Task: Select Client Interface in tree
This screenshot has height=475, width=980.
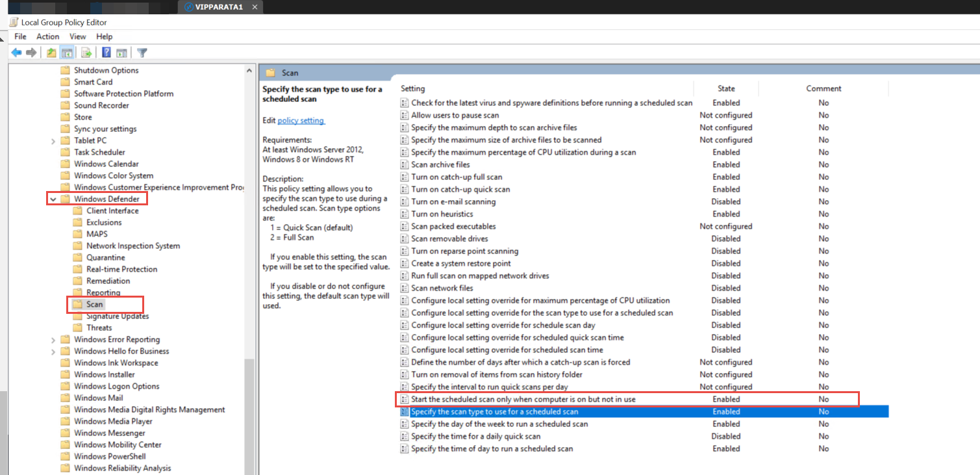Action: click(x=112, y=211)
